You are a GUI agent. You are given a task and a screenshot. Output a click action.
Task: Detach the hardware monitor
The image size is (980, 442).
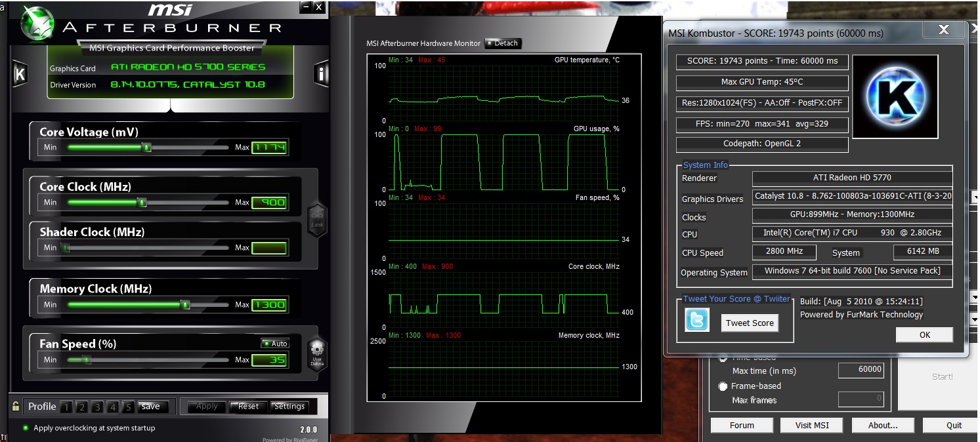502,43
